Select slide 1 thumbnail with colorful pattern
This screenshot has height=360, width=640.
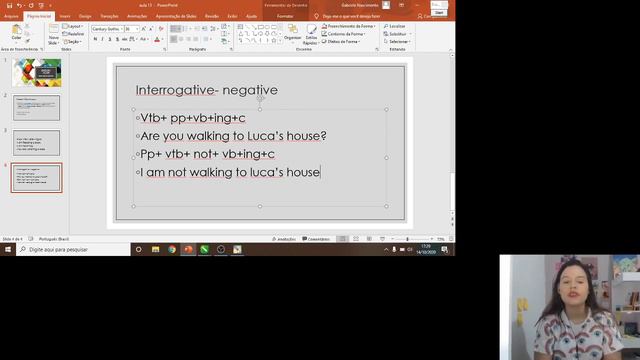pos(37,72)
